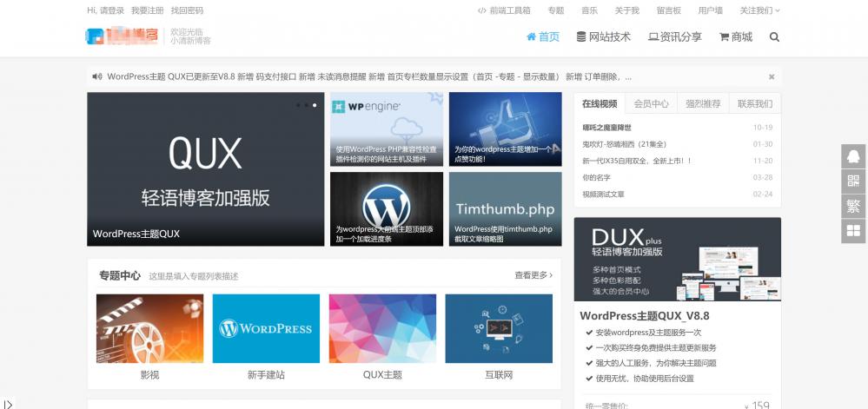Close the announcement bar with X
Viewport: 868px width, 409px height.
pos(772,76)
